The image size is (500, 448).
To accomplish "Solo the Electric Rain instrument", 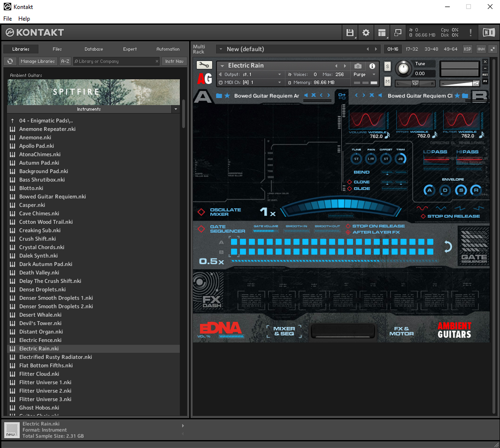I will point(387,67).
